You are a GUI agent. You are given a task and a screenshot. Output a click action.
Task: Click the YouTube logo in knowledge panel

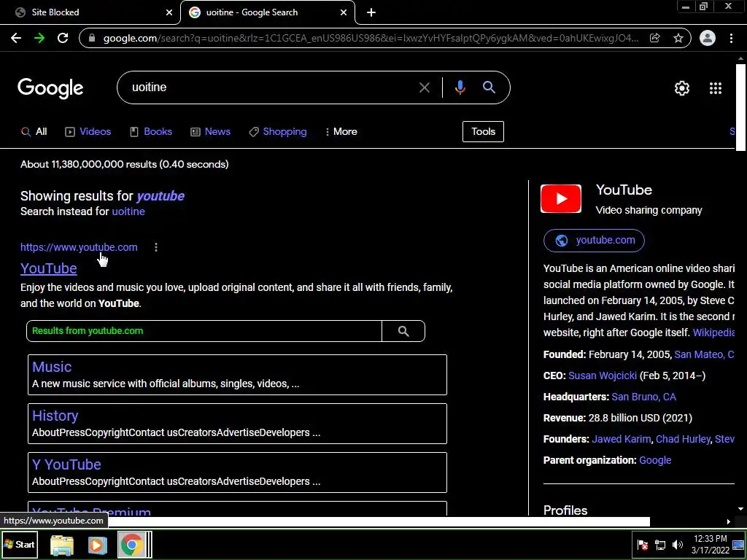click(x=561, y=198)
